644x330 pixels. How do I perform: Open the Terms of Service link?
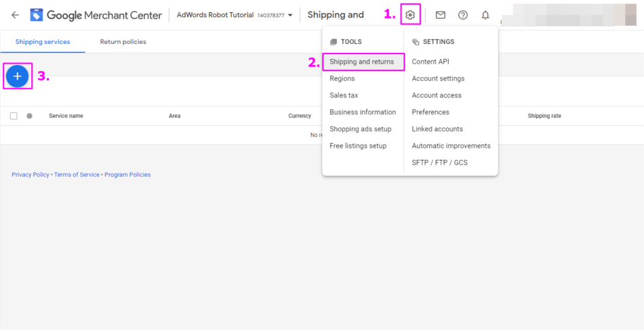coord(77,175)
